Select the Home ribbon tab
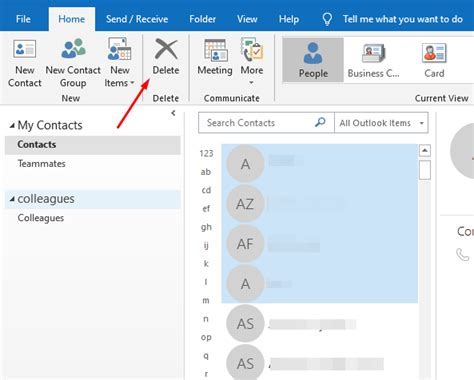474x380 pixels. point(71,19)
